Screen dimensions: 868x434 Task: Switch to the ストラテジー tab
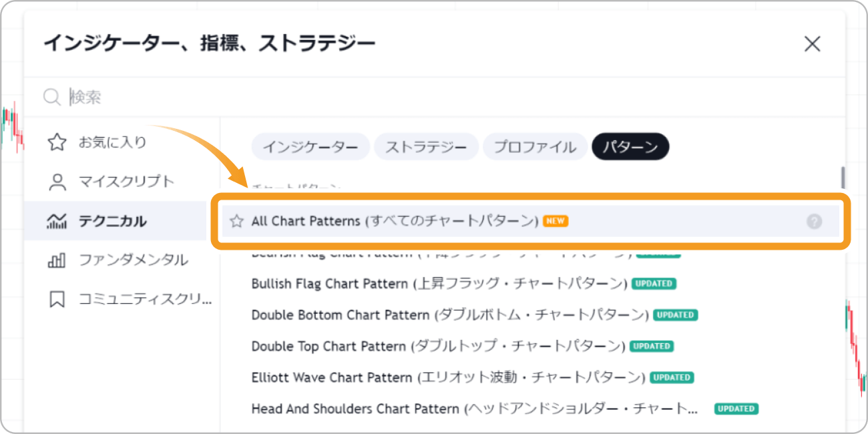click(426, 147)
